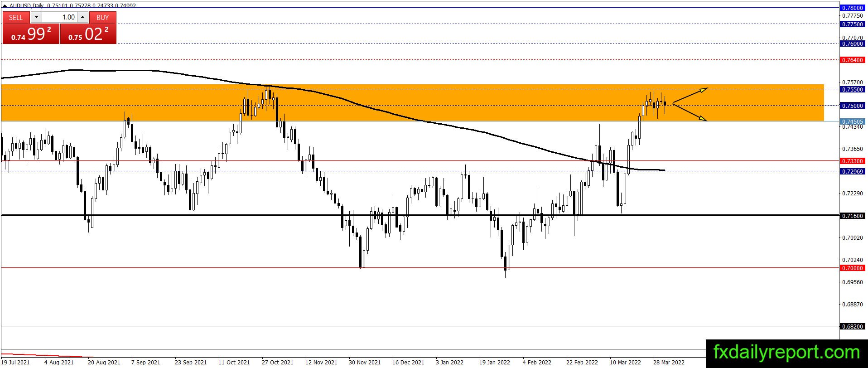Click the BUY one-click trading button
The height and width of the screenshot is (368, 868).
tap(103, 17)
